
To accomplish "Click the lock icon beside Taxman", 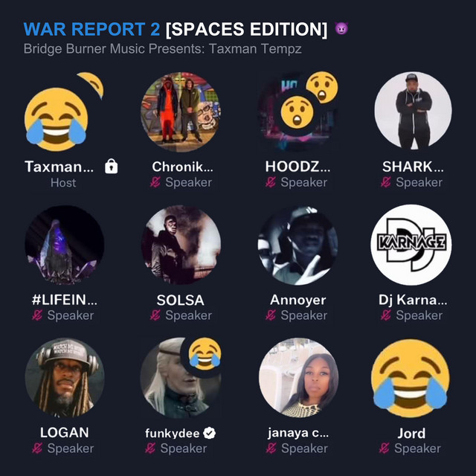I will 111,167.
